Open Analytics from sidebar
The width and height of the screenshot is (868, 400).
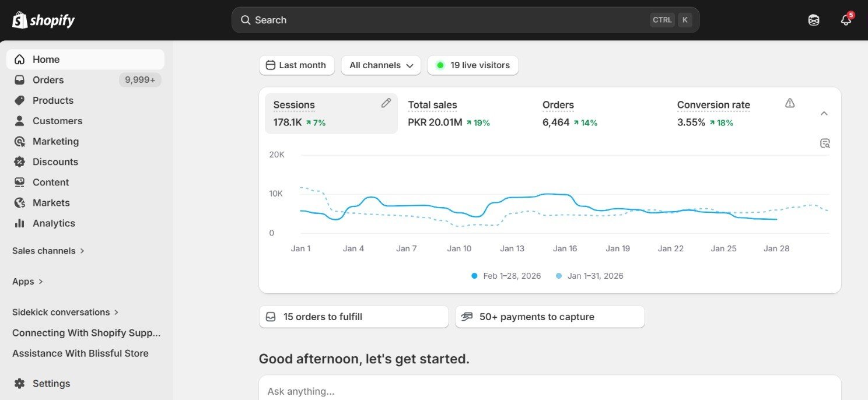pyautogui.click(x=85, y=223)
